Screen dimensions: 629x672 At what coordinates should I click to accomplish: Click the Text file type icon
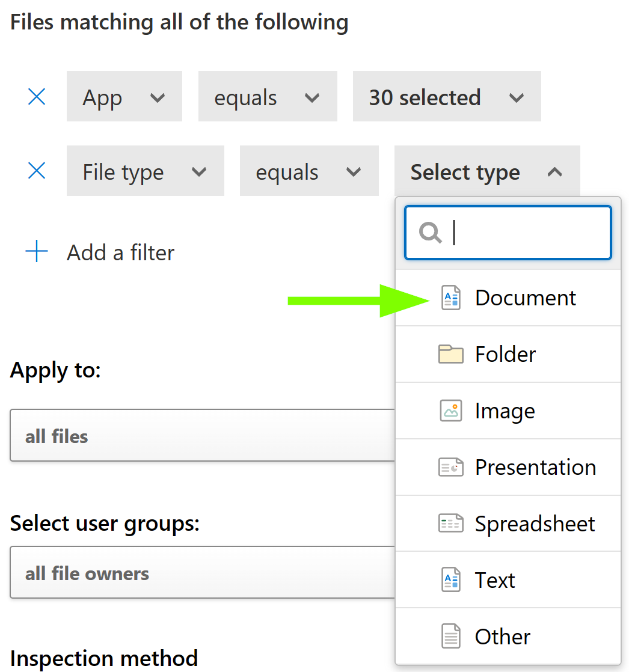tap(450, 581)
